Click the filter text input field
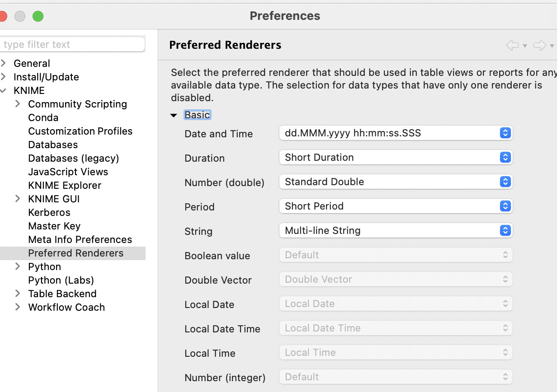Screen dimensions: 557x392 tap(72, 44)
